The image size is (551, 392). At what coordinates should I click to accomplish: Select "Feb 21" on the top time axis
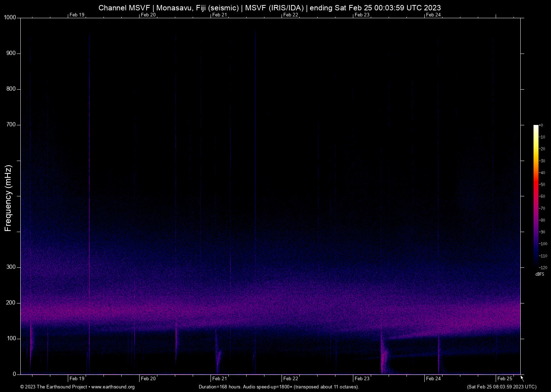219,15
